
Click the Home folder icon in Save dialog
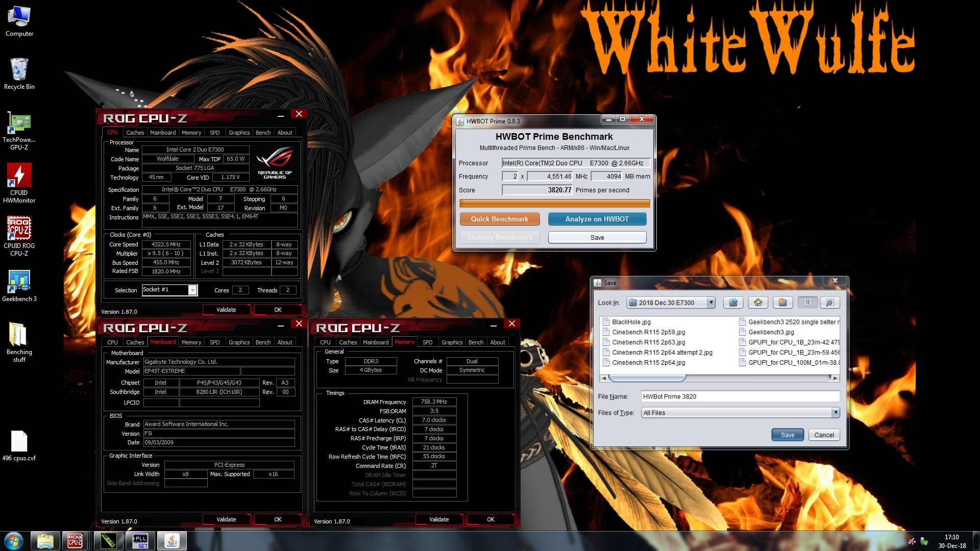click(758, 303)
